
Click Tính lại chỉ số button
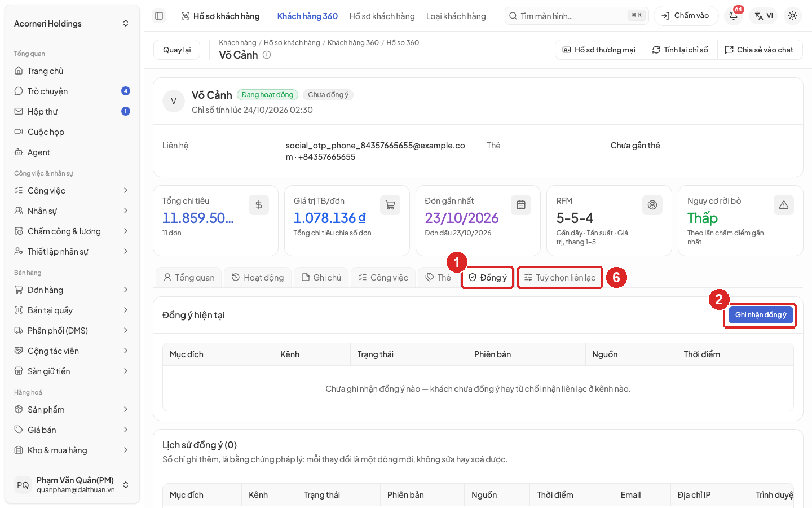[x=680, y=50]
